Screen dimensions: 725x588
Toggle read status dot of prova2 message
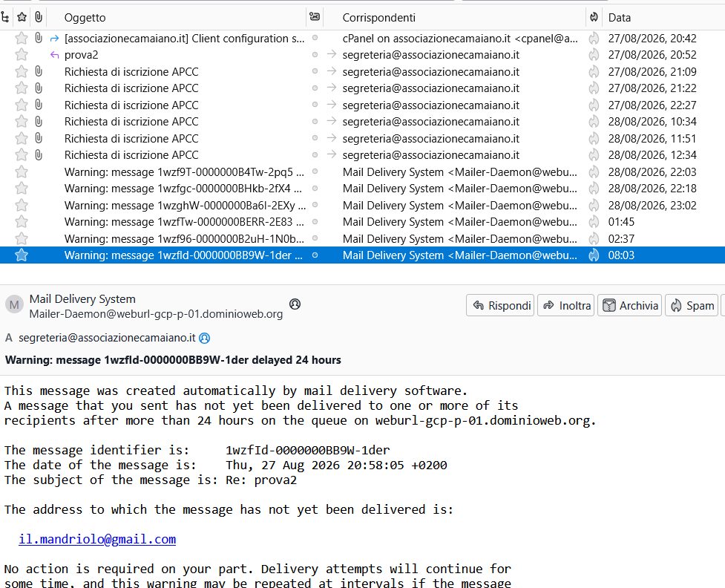point(315,55)
